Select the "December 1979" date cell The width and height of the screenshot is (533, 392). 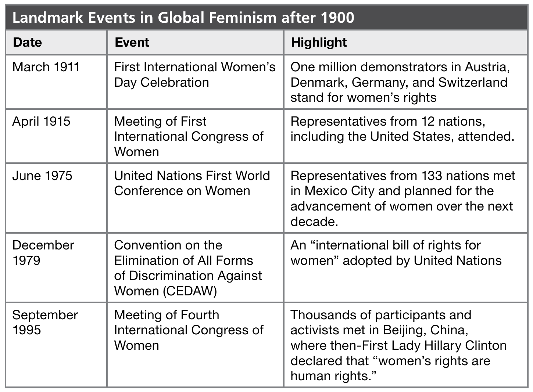click(43, 253)
